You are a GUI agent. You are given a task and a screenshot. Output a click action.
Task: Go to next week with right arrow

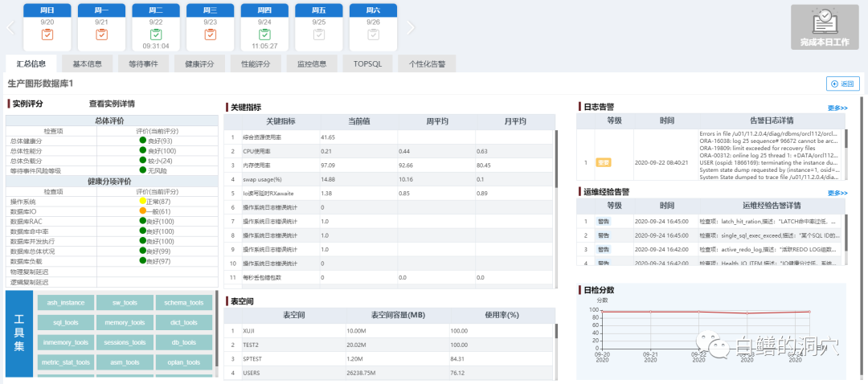411,27
